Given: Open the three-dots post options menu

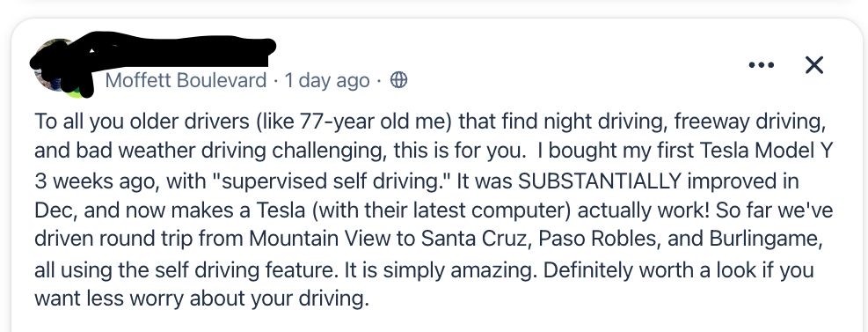Looking at the screenshot, I should pyautogui.click(x=762, y=65).
